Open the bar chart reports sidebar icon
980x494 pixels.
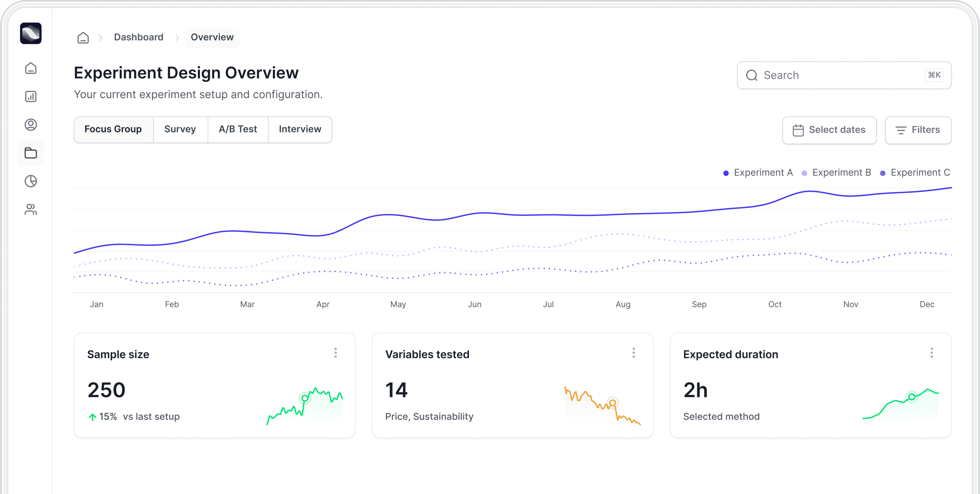click(31, 96)
